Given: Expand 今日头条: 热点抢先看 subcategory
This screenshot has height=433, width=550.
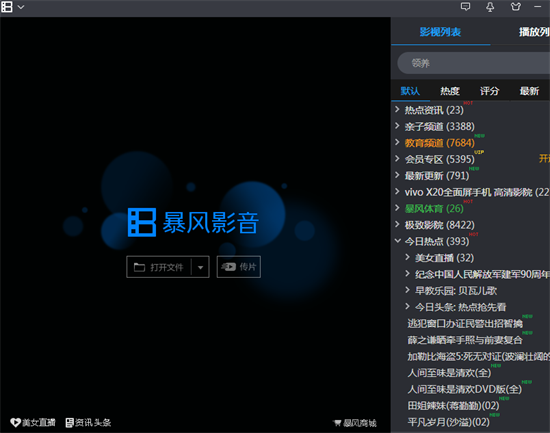Looking at the screenshot, I should [x=407, y=306].
